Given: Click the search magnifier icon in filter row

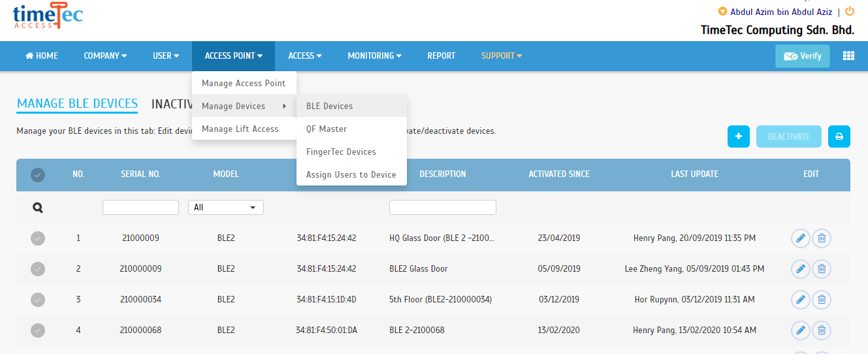Looking at the screenshot, I should [38, 208].
